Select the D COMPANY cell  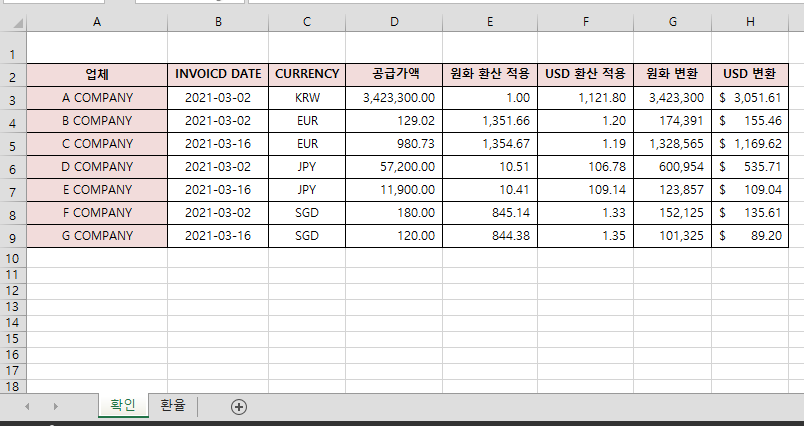(97, 167)
